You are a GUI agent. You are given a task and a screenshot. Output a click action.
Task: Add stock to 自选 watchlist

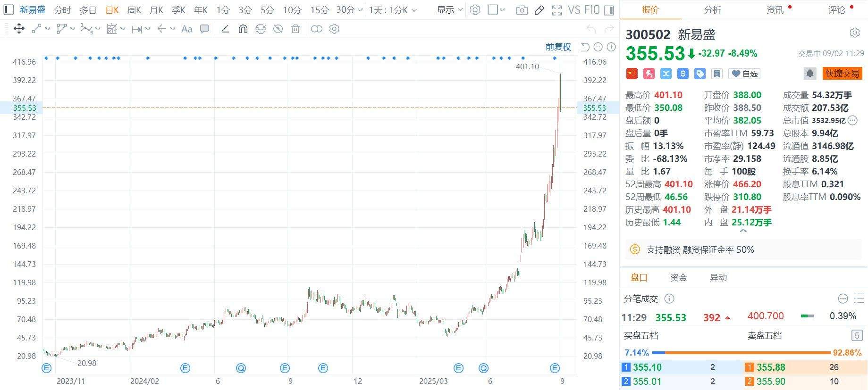(x=744, y=74)
